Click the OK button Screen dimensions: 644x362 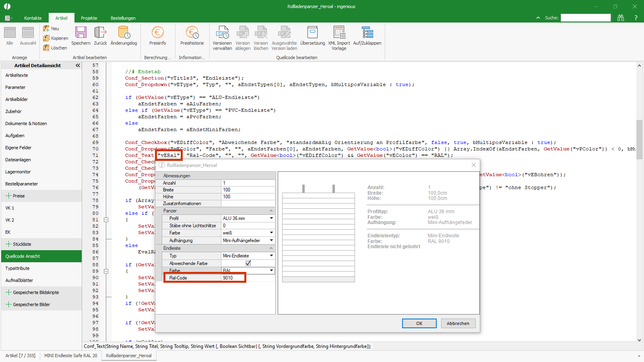click(419, 323)
